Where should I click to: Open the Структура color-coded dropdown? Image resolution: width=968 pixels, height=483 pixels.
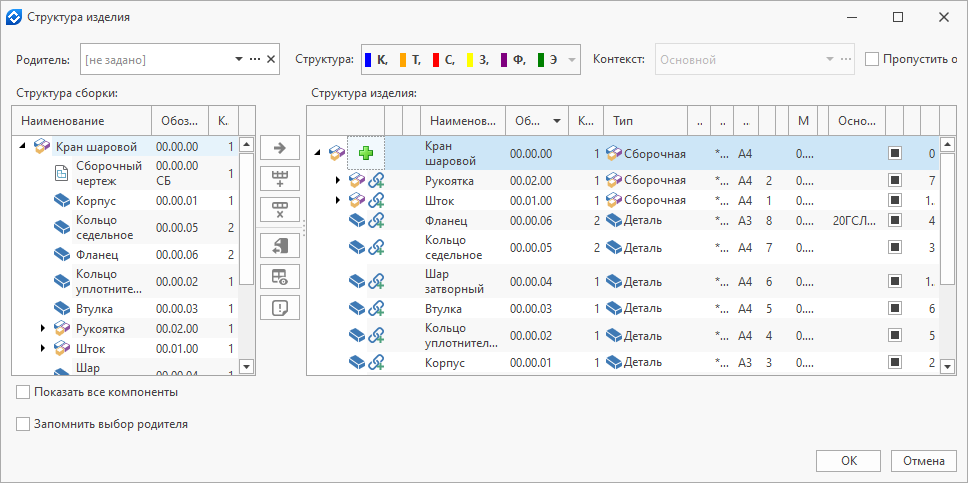click(x=571, y=60)
